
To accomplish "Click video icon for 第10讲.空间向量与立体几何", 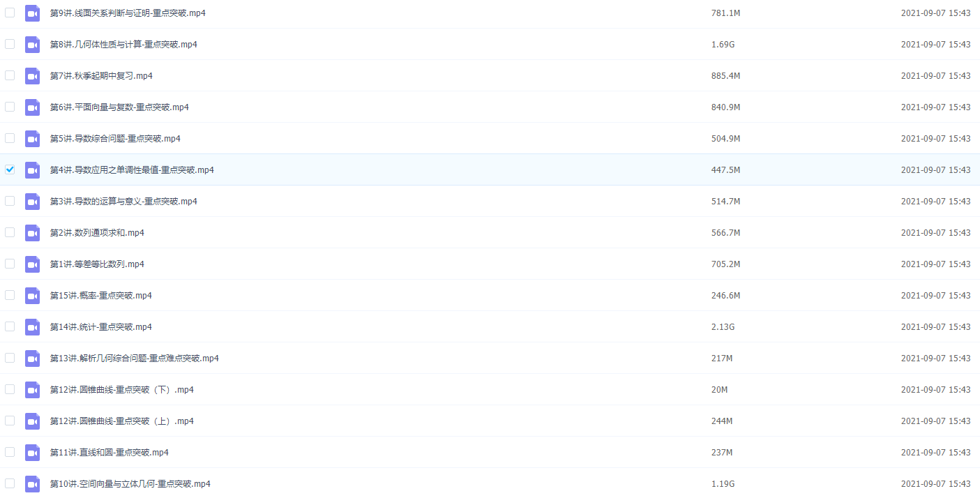I will 32,484.
